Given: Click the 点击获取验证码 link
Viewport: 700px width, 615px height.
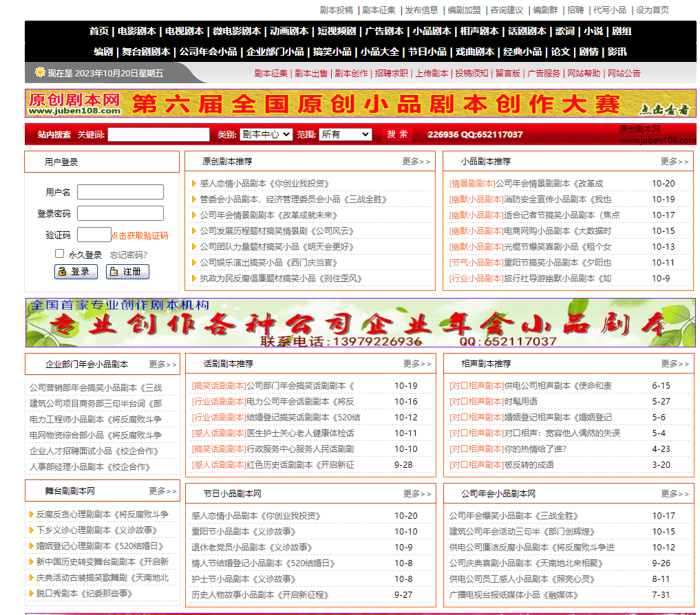Looking at the screenshot, I should [140, 235].
